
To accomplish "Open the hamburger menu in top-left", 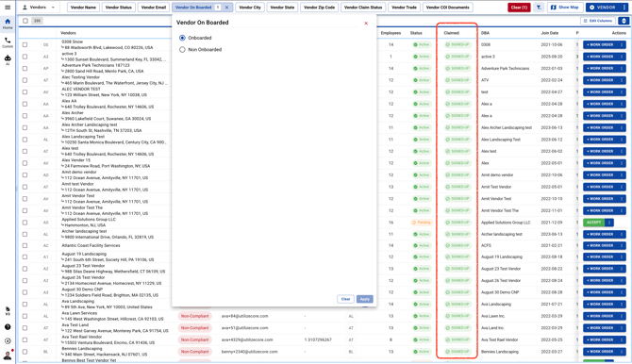I will pyautogui.click(x=8, y=8).
